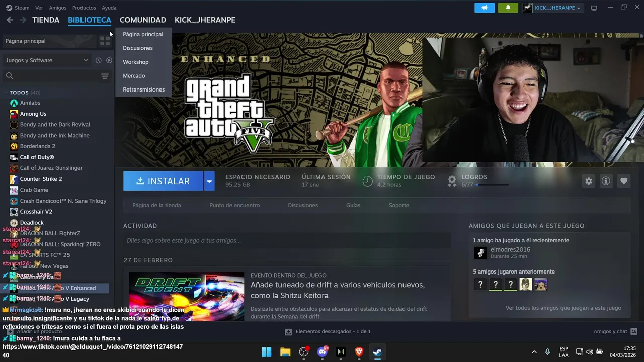Go back with the left arrow navigation icon

tap(10, 20)
